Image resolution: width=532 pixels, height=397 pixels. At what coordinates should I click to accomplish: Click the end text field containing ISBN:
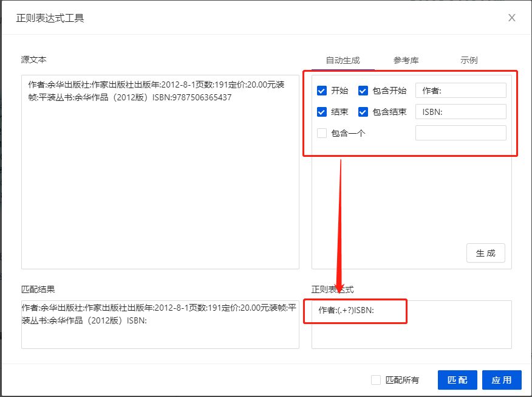(x=461, y=112)
